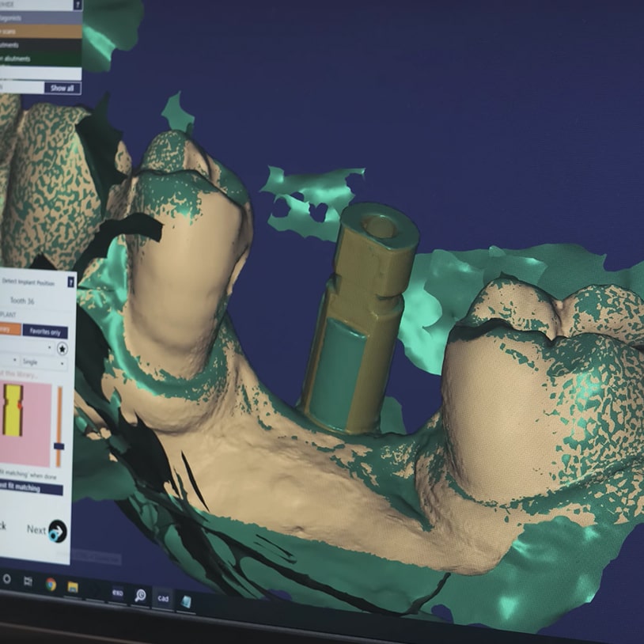The width and height of the screenshot is (644, 644).
Task: Toggle the dark green abutments layer
Action: click(40, 59)
